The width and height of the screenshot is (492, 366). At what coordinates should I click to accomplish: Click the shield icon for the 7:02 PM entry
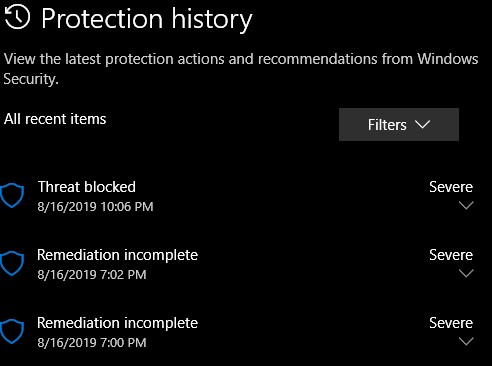click(x=12, y=264)
